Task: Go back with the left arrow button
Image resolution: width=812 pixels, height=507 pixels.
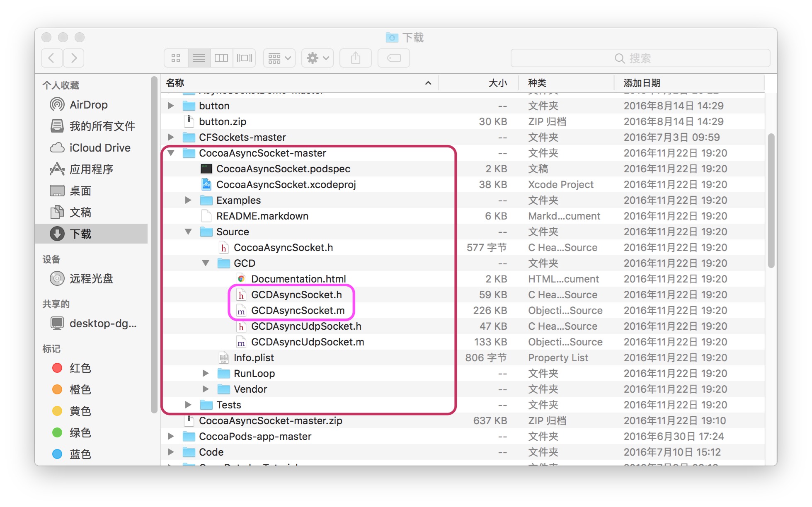Action: point(52,58)
